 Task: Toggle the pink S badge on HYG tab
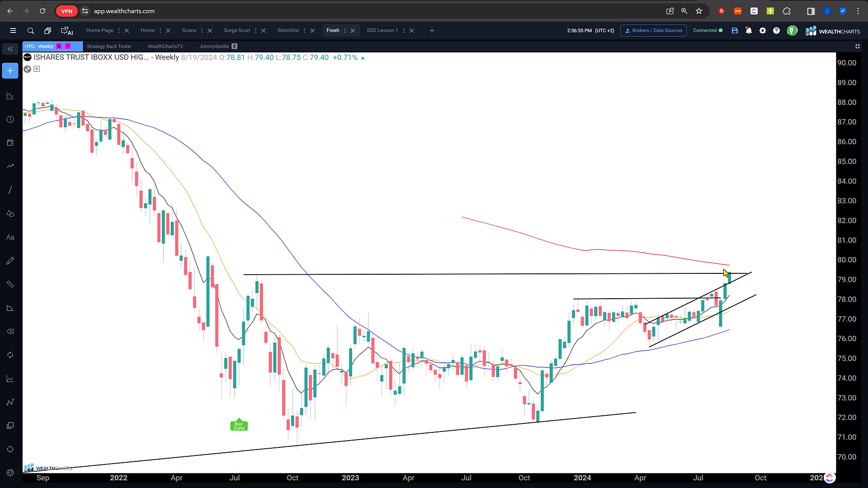[x=59, y=47]
